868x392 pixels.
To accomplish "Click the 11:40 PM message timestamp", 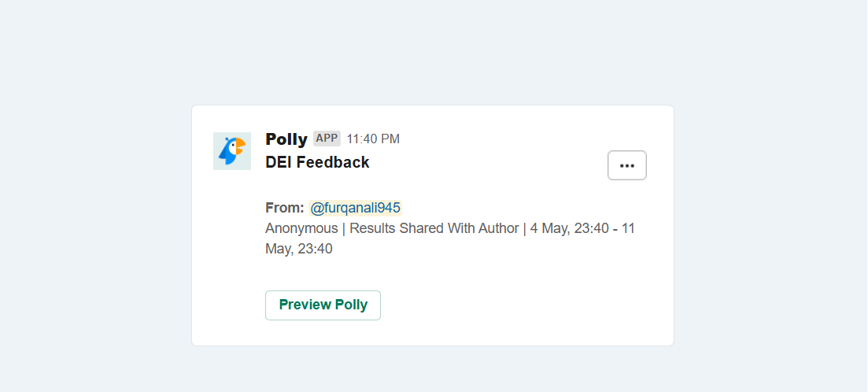I will pos(373,139).
